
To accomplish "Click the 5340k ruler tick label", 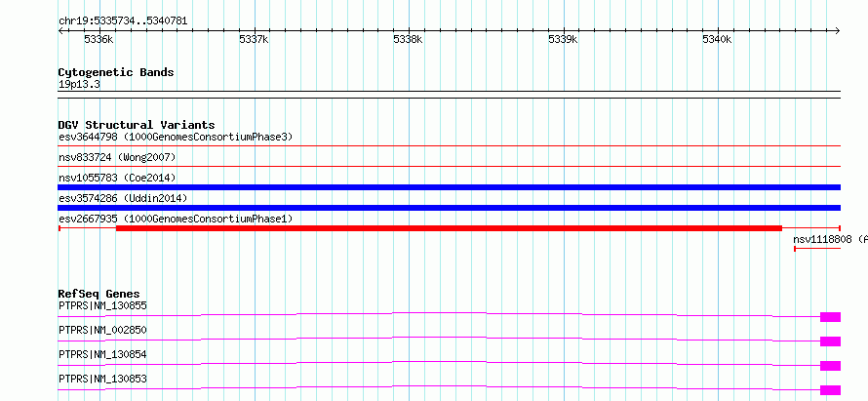I will [x=718, y=40].
